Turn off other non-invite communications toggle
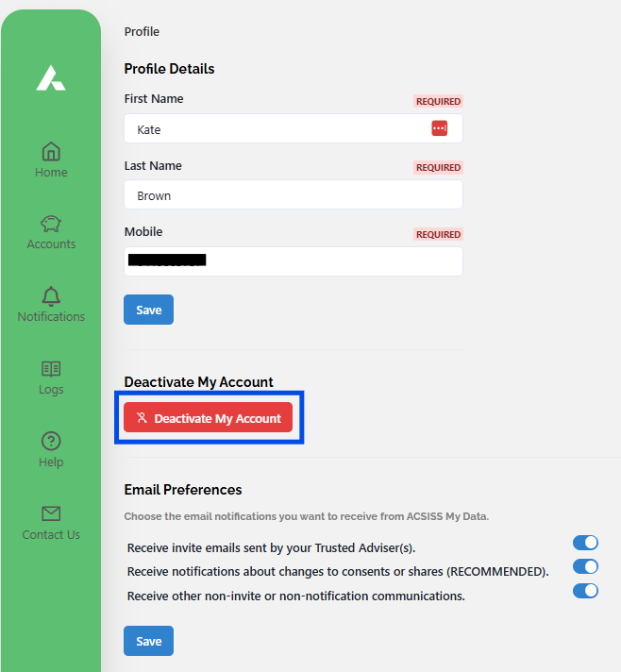Screen dimensions: 621x672 coord(585,591)
